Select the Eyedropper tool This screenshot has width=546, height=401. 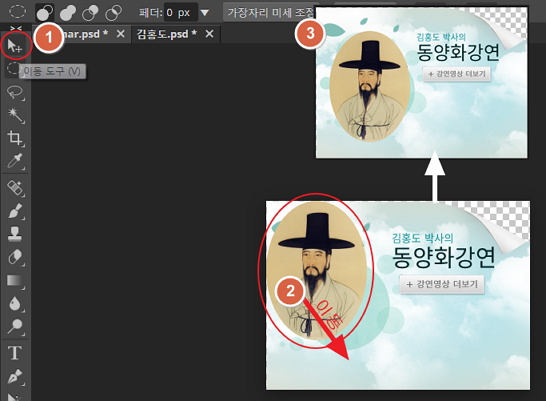point(15,161)
